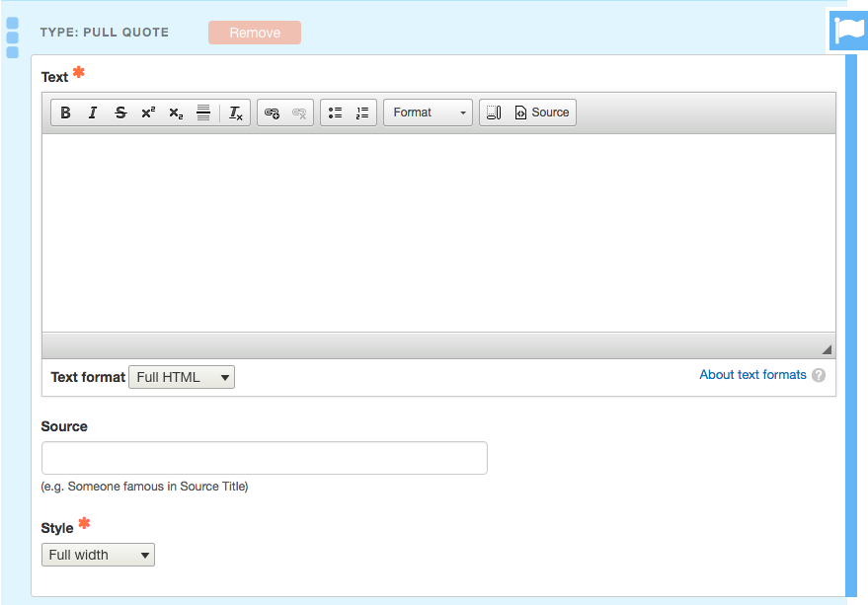Insert a numbered list
The height and width of the screenshot is (605, 868).
click(362, 113)
